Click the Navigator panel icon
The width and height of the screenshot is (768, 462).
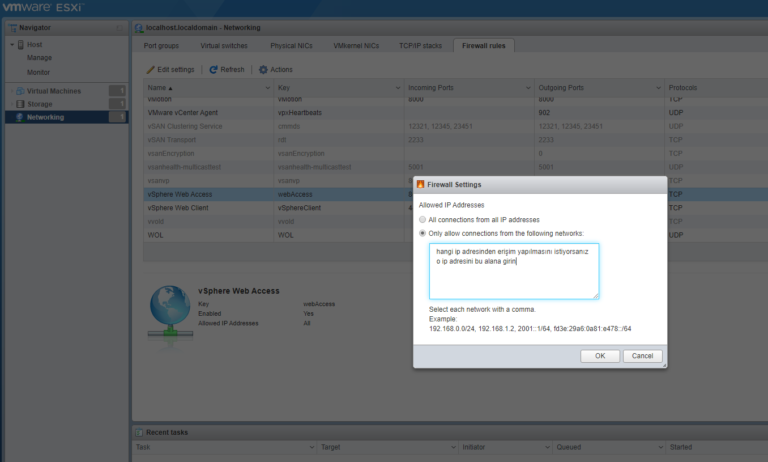pyautogui.click(x=13, y=28)
